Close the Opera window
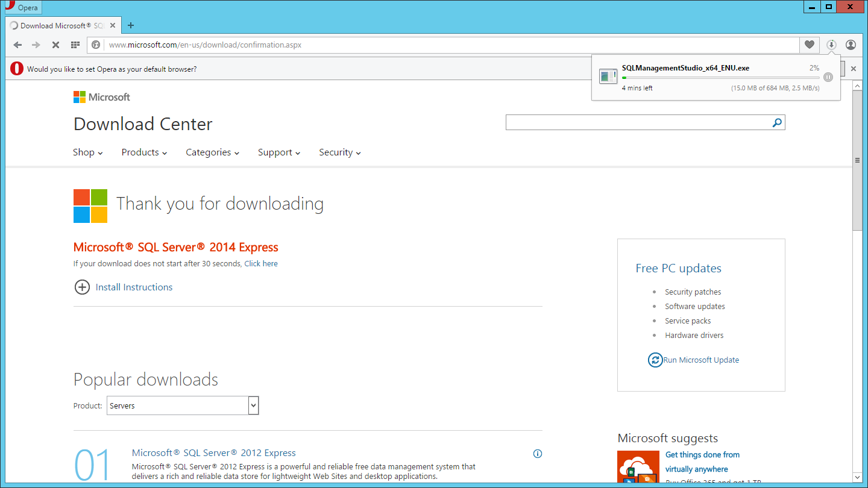Image resolution: width=868 pixels, height=488 pixels. [851, 7]
